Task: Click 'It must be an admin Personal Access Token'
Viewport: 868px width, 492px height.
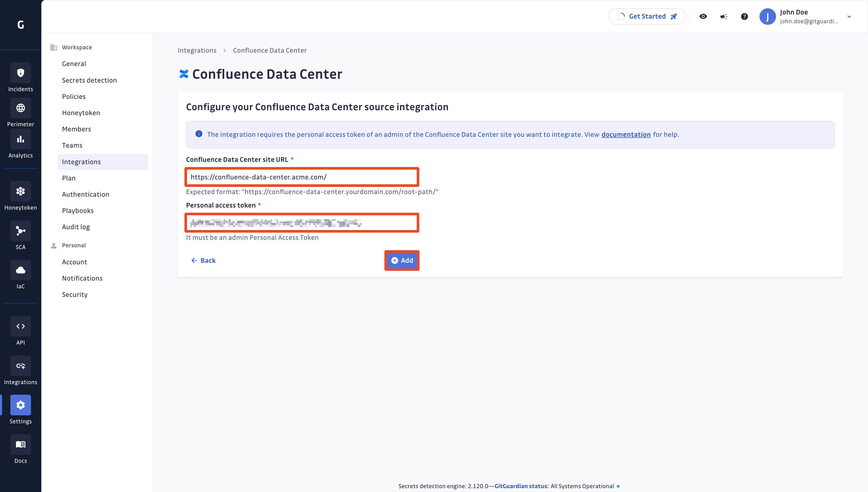Action: pos(252,237)
